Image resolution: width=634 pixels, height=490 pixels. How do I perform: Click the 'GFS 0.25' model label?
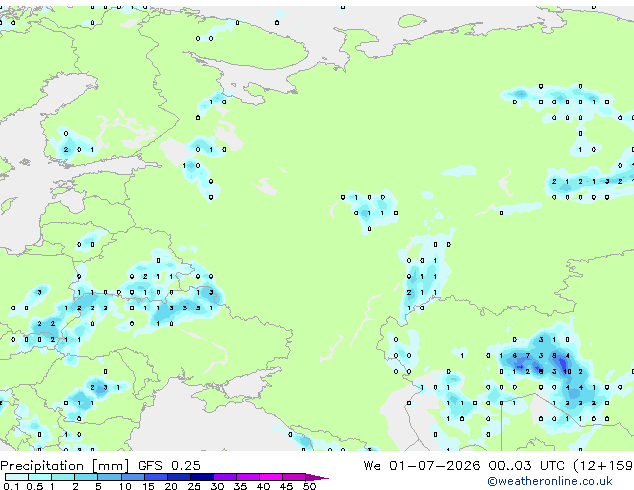coord(169,465)
